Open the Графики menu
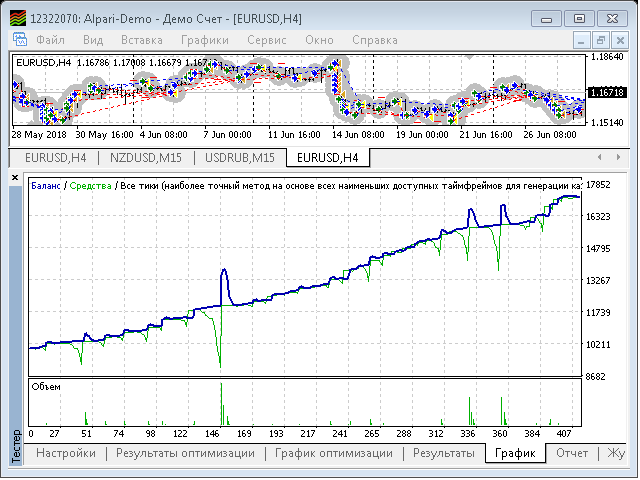640x480 pixels. pos(205,40)
